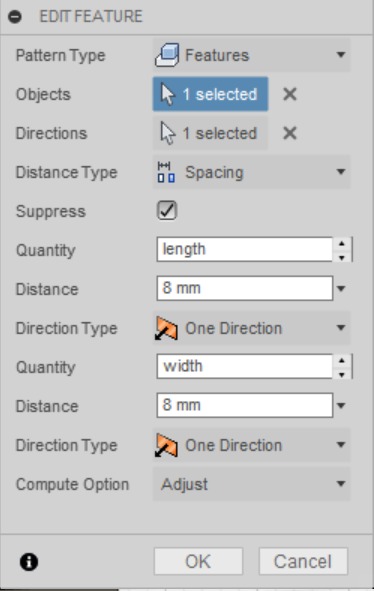This screenshot has height=591, width=374.
Task: Collapse the Edit Feature dialog header
Action: pos(15,17)
